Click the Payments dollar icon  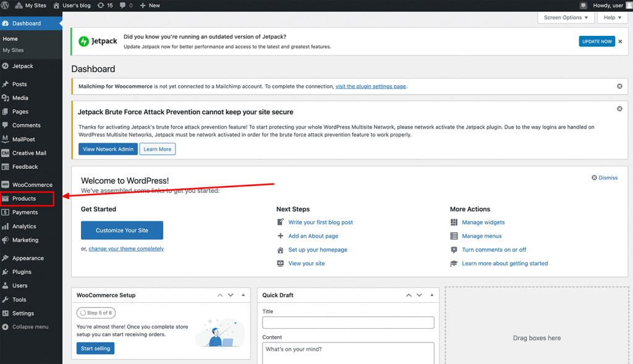tap(5, 212)
